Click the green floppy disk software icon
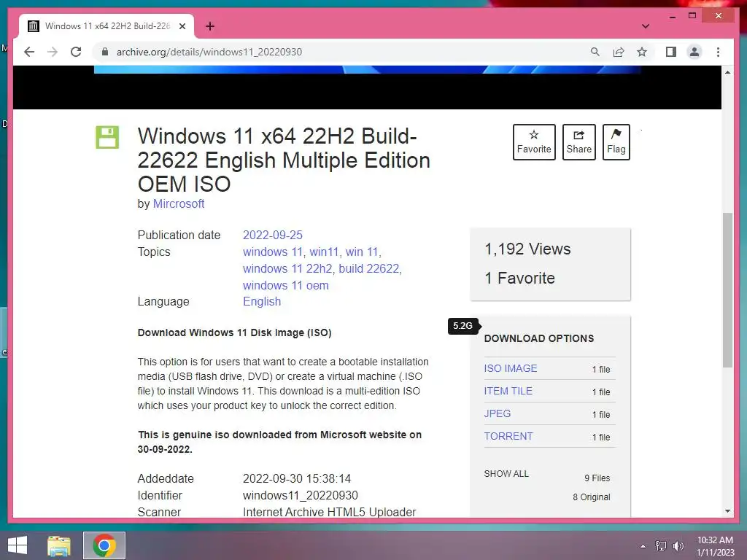 tap(107, 137)
